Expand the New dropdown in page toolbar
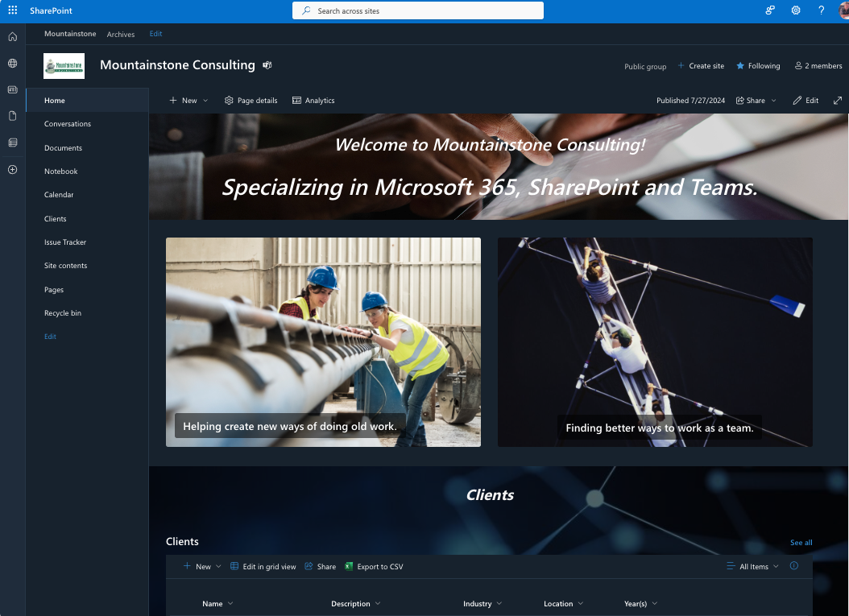 click(205, 101)
